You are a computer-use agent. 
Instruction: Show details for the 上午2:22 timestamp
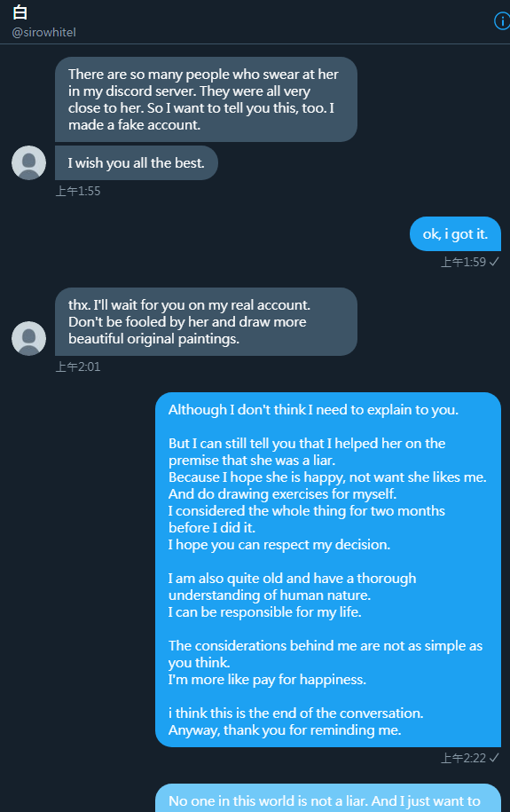(x=463, y=758)
